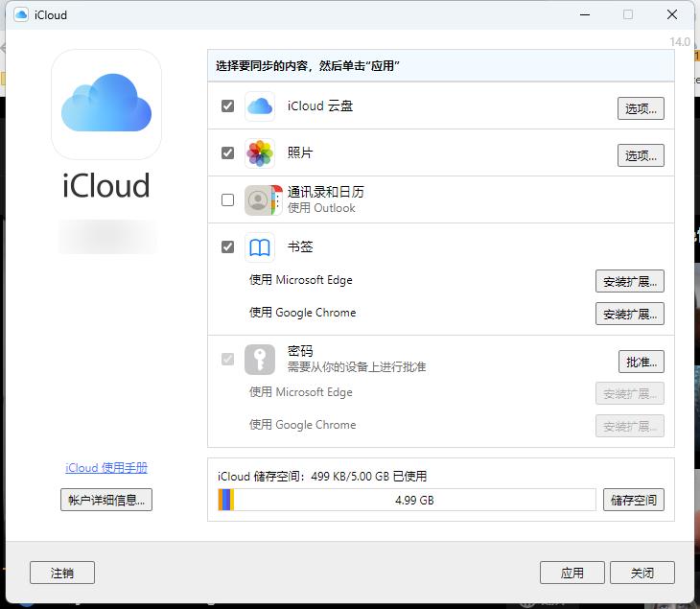Click the storage usage bar showing 4.99 GB
The height and width of the screenshot is (609, 700).
(407, 500)
